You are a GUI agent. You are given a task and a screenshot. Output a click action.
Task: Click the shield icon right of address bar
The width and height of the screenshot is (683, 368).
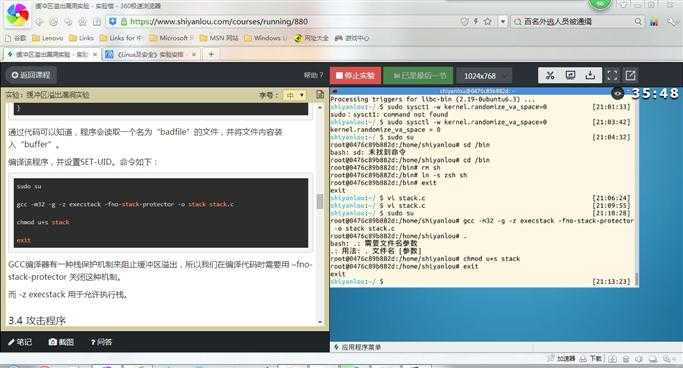point(464,21)
